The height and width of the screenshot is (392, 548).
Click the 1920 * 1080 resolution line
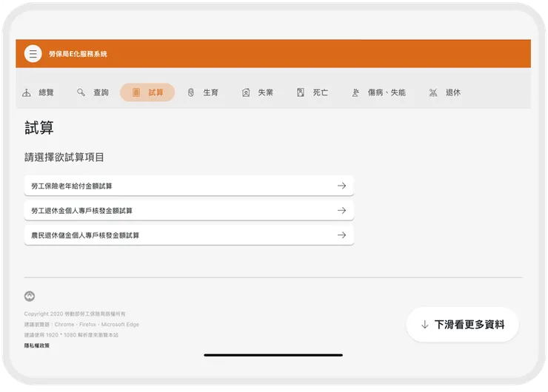click(x=71, y=335)
